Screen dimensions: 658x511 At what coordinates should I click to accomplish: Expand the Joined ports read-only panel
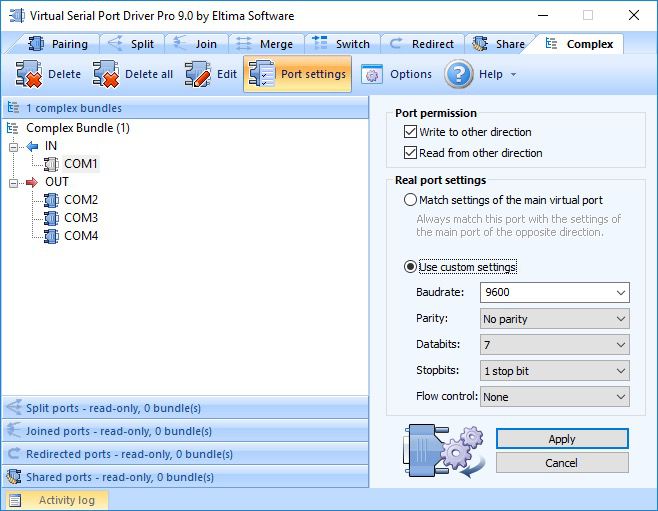tap(185, 431)
